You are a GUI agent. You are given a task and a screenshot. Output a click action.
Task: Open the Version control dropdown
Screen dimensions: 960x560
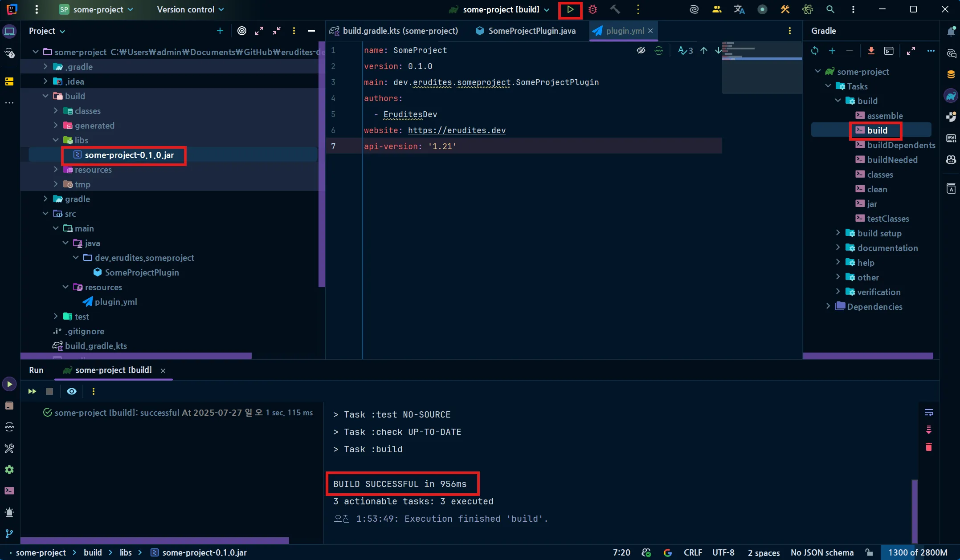(190, 9)
